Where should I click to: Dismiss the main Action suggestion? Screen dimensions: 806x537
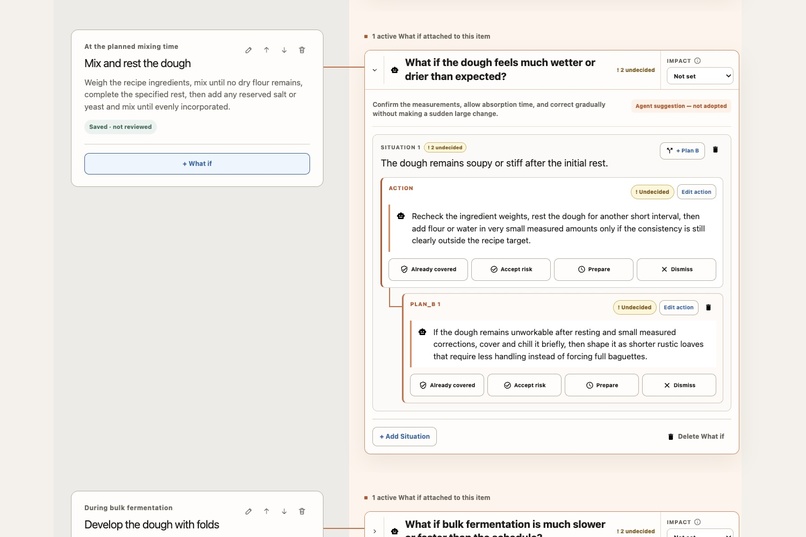[676, 269]
